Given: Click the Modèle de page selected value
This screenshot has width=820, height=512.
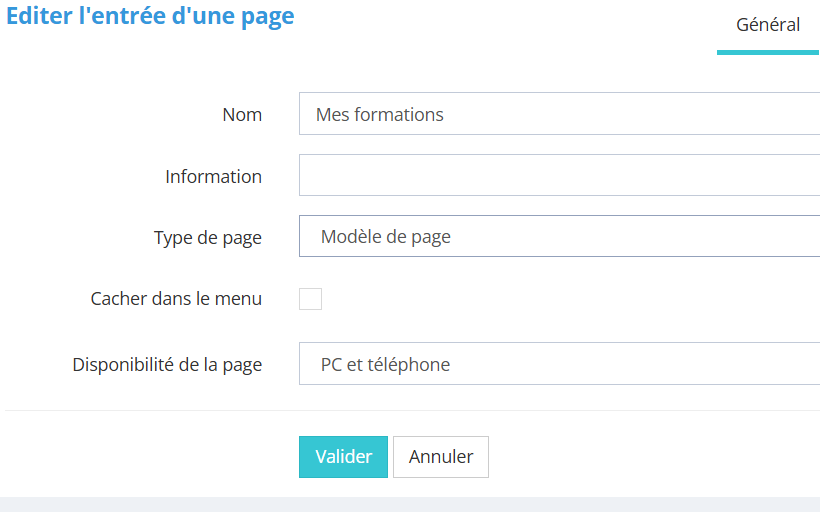Looking at the screenshot, I should pos(386,237).
